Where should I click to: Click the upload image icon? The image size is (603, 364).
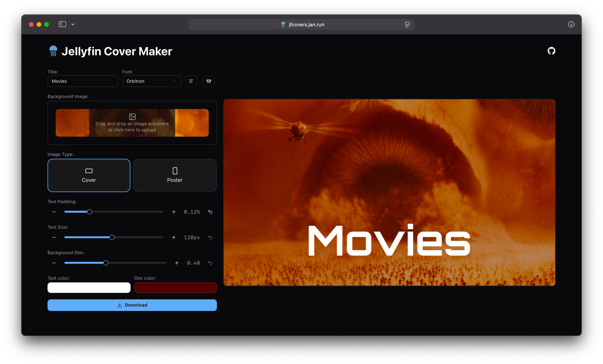coord(132,117)
